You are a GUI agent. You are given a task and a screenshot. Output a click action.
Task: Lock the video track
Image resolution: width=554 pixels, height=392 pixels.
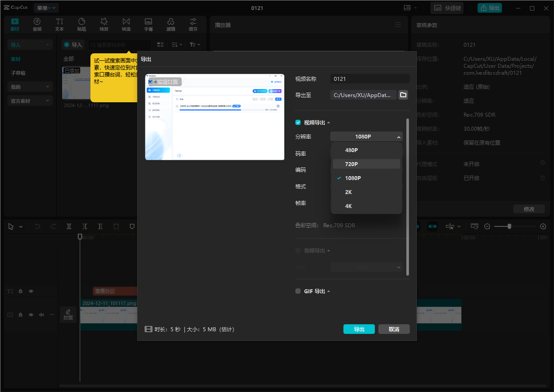(21, 315)
